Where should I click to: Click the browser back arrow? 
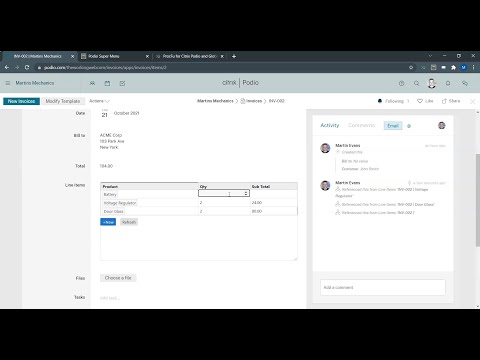click(7, 67)
